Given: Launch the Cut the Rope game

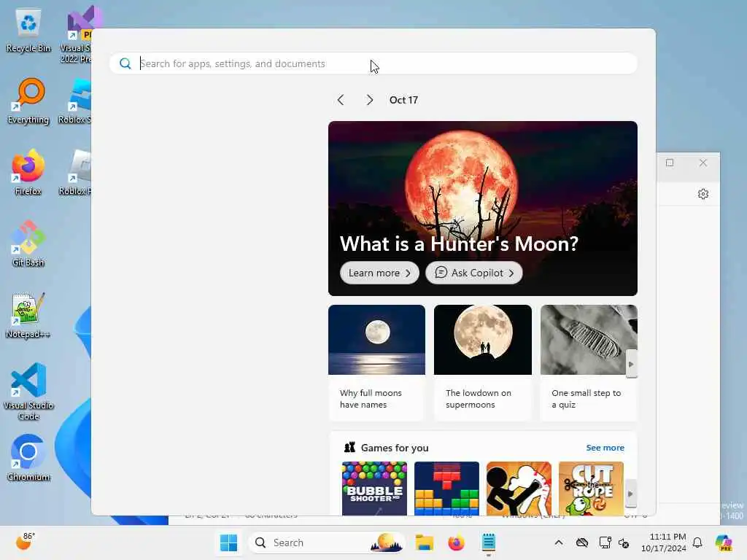Looking at the screenshot, I should coord(591,488).
